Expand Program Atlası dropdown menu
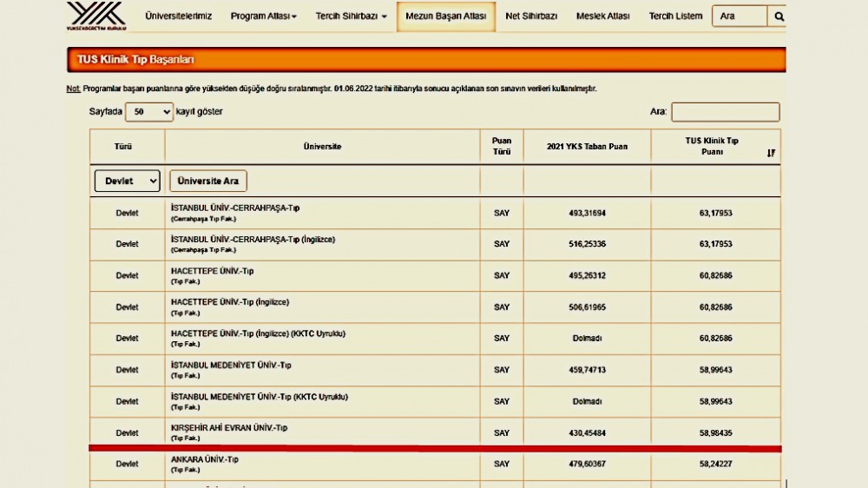868x488 pixels. click(x=264, y=16)
